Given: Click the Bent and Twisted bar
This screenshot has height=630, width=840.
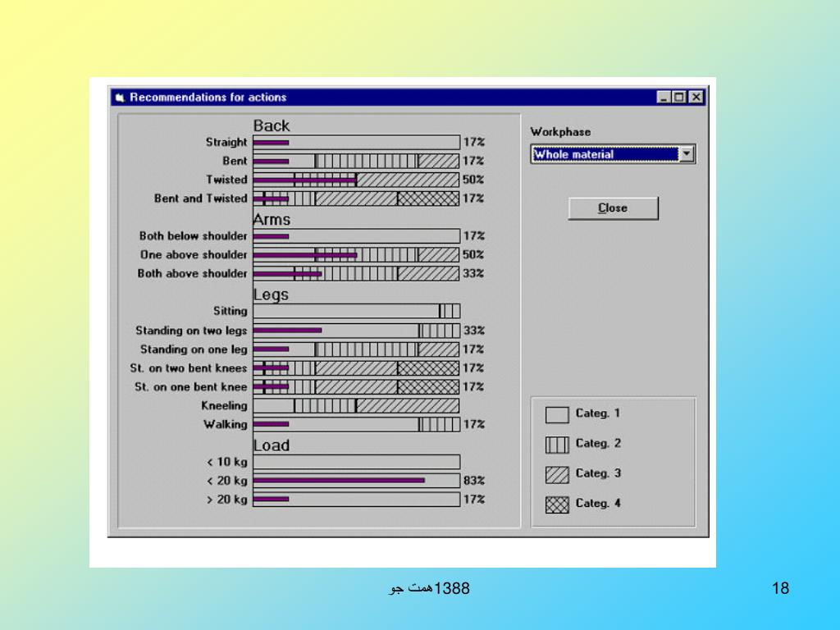Looking at the screenshot, I should click(356, 199).
